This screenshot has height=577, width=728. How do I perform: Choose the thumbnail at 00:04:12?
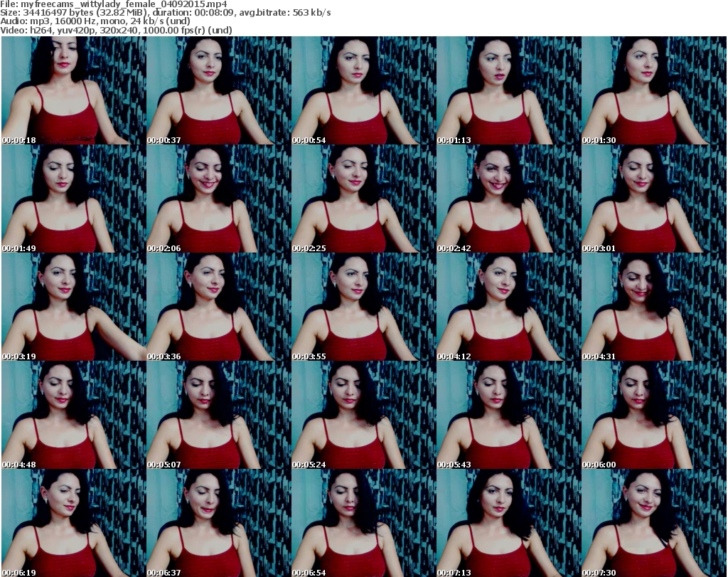click(508, 307)
